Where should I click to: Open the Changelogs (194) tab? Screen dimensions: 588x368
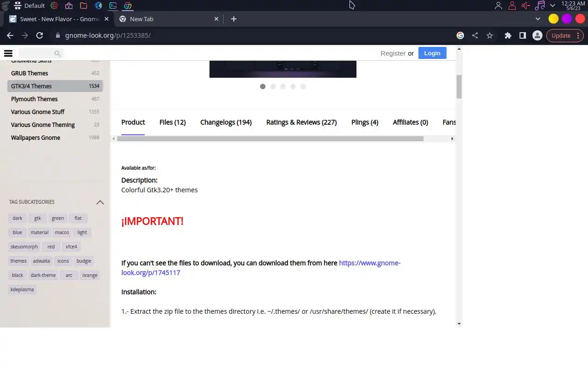coord(226,122)
